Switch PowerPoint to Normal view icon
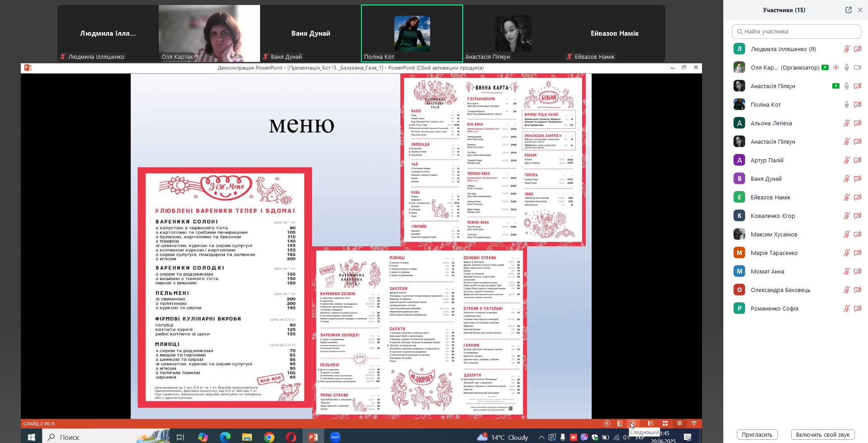The width and height of the screenshot is (868, 443). point(650,424)
